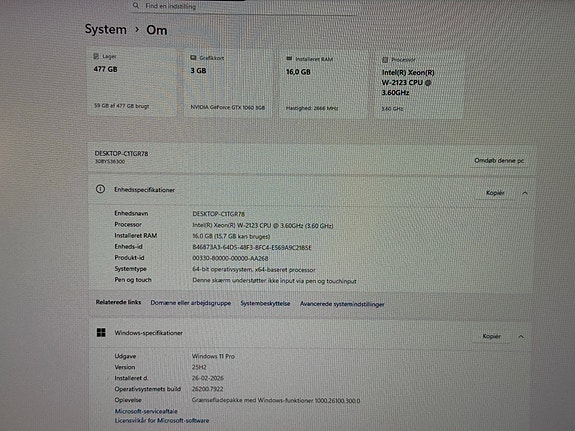Click the Installeret RAM icon

(x=289, y=59)
